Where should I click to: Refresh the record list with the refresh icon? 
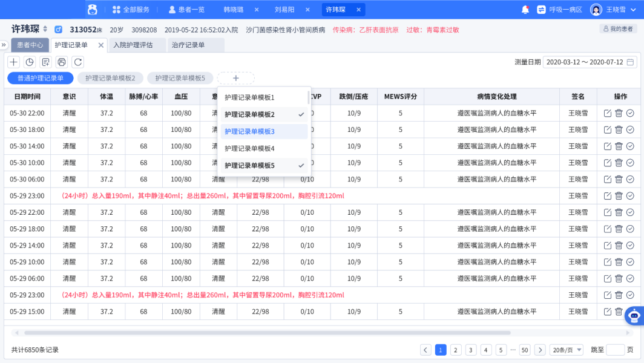coord(78,61)
